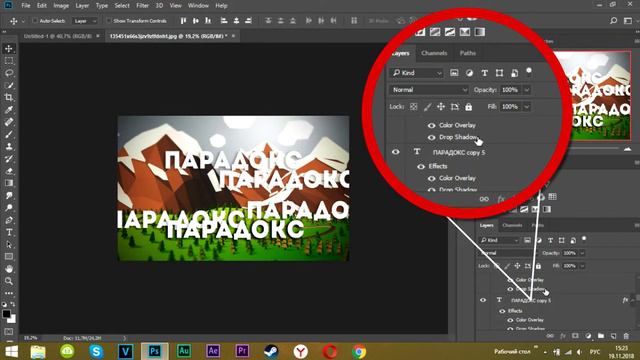
Task: Select the Crop tool
Action: (9, 98)
